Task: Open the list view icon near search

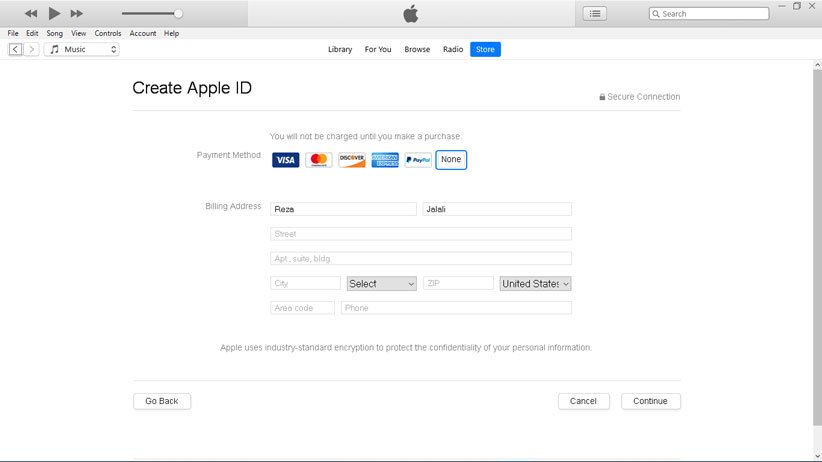Action: pyautogui.click(x=596, y=13)
